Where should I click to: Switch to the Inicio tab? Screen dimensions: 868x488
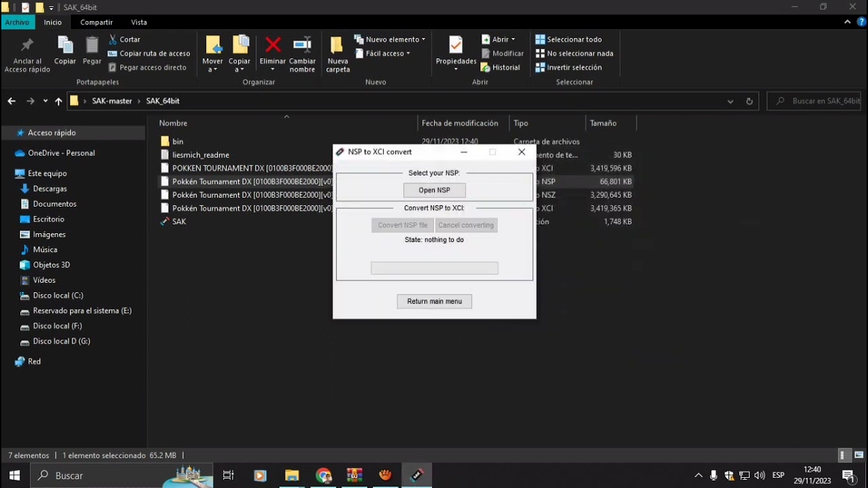53,22
